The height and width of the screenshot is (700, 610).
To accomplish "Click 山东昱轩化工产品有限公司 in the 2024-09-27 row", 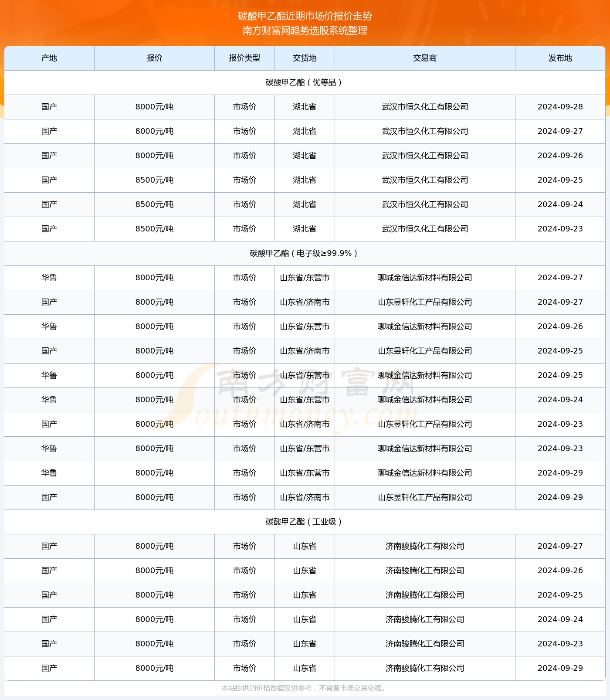I will click(x=425, y=302).
